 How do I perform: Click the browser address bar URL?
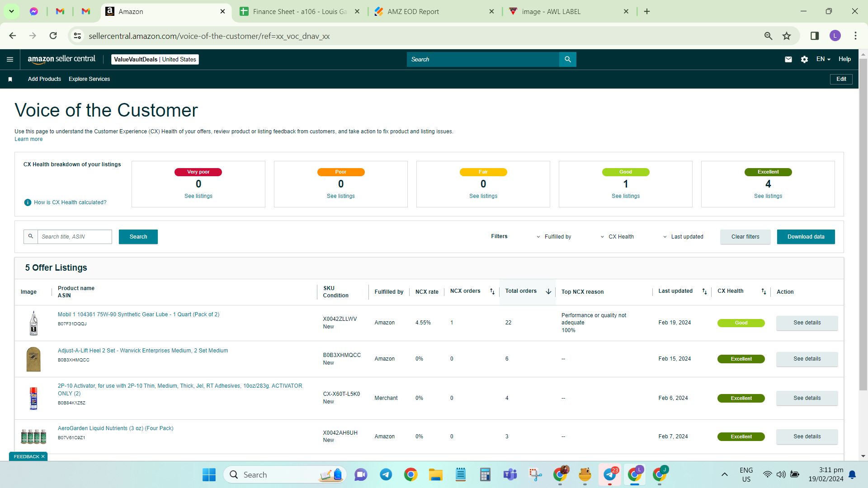tap(209, 36)
